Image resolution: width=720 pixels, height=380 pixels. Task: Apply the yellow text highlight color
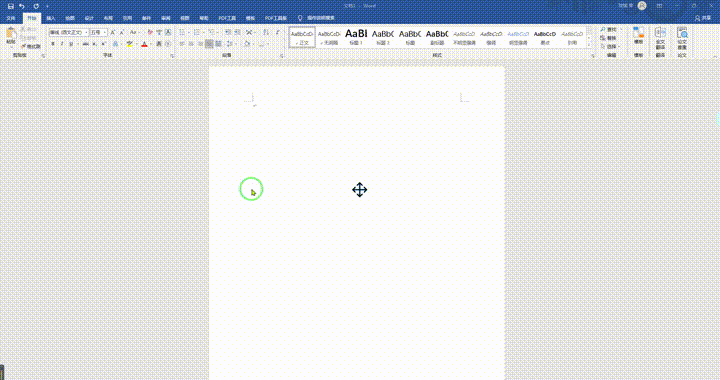129,44
